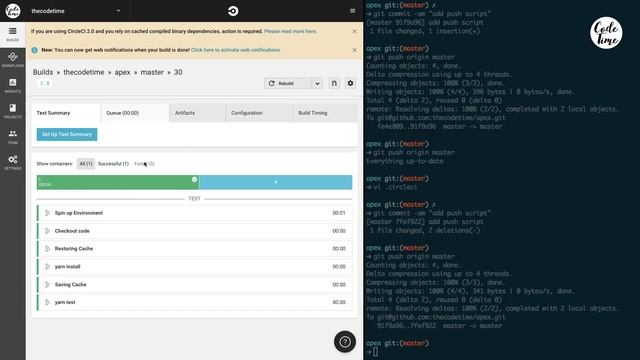This screenshot has height=360, width=640.
Task: Open apex breadcrumb link
Action: point(122,72)
